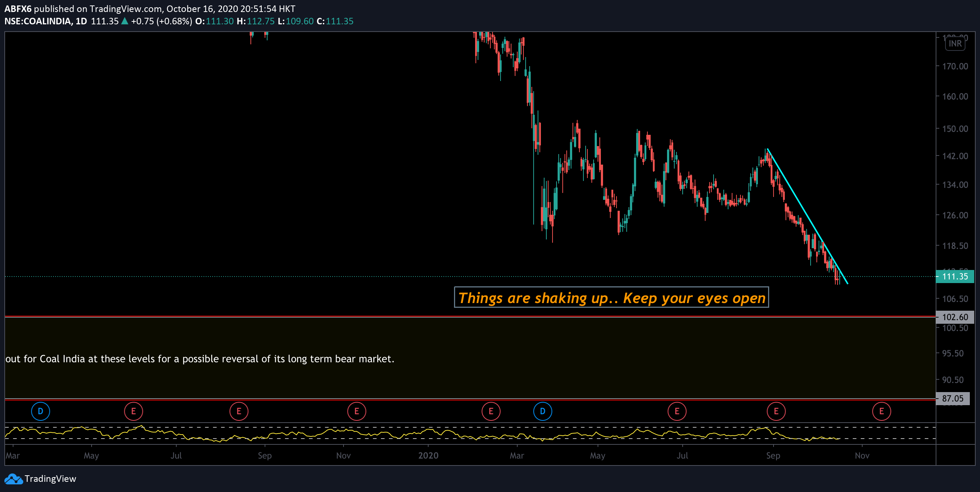Viewport: 980px width, 492px height.
Task: Click the 118.50 price axis label
Action: point(955,246)
